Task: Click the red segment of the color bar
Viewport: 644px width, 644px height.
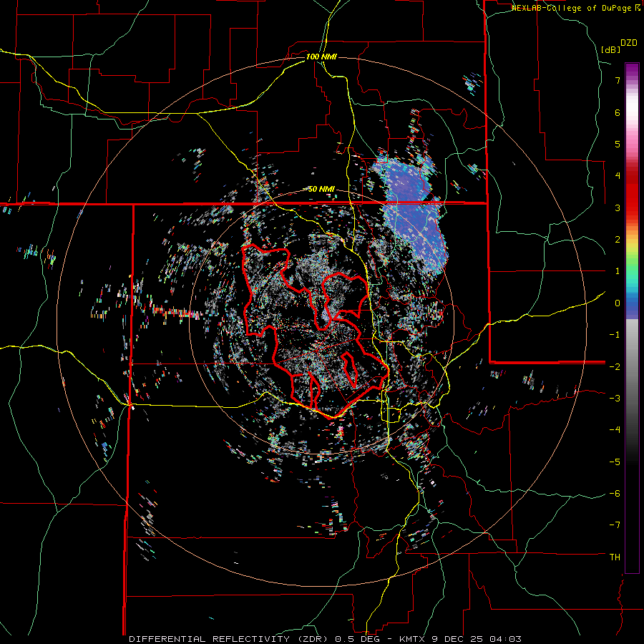Action: tap(632, 193)
